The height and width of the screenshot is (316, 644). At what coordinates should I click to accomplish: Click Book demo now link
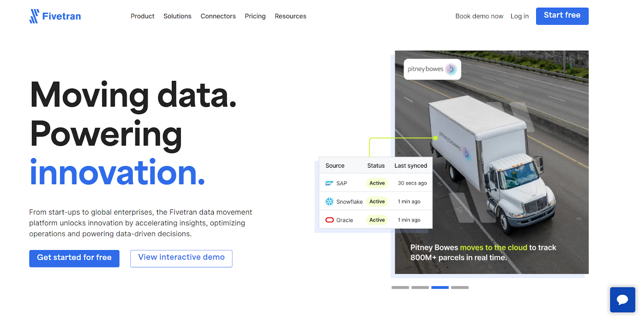click(x=479, y=16)
